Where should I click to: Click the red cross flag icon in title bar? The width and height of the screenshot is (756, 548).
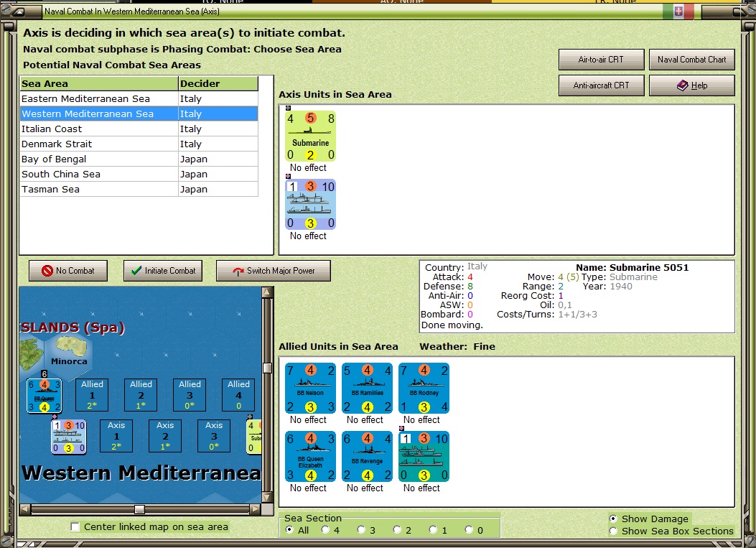(678, 11)
